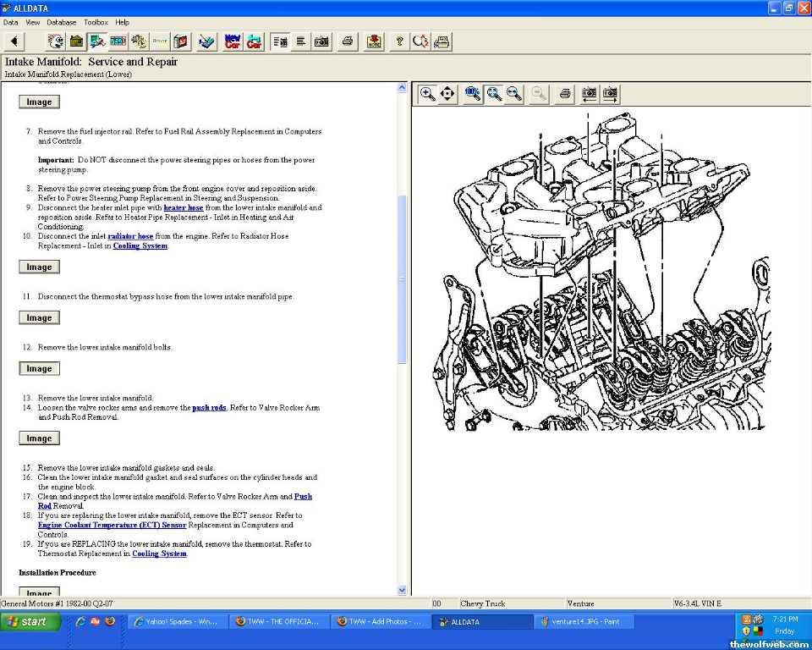Click the question mark help icon
The image size is (812, 650).
(x=399, y=41)
